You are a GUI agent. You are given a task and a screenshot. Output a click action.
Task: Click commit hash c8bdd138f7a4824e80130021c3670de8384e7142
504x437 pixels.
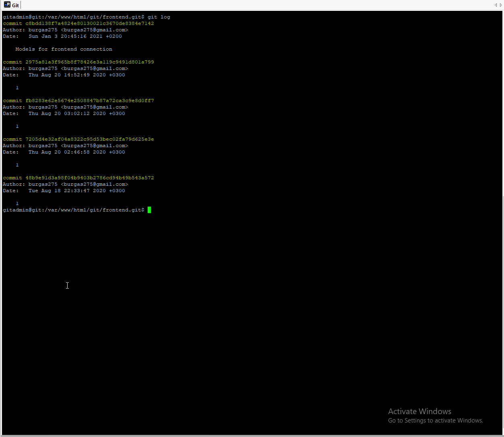[x=90, y=23]
